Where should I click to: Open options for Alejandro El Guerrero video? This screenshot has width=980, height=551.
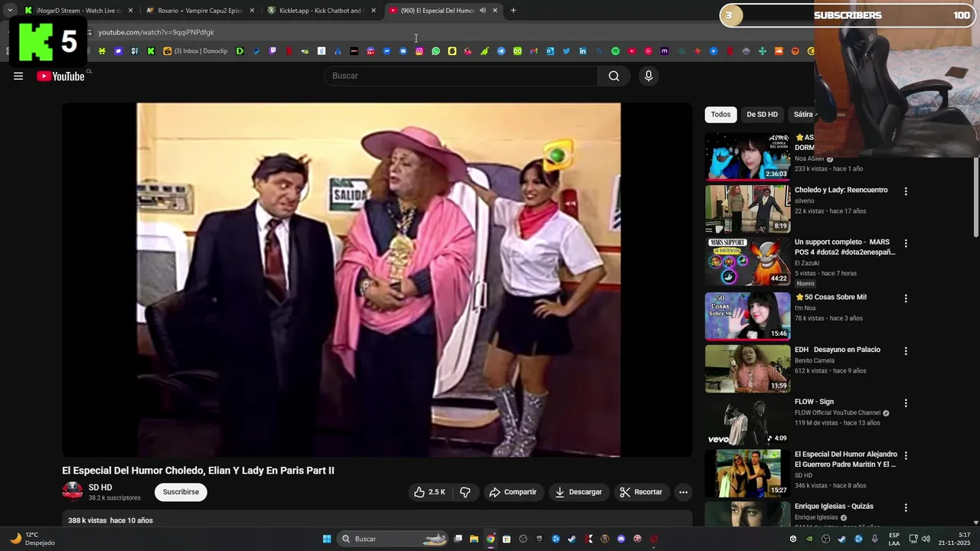pyautogui.click(x=906, y=455)
